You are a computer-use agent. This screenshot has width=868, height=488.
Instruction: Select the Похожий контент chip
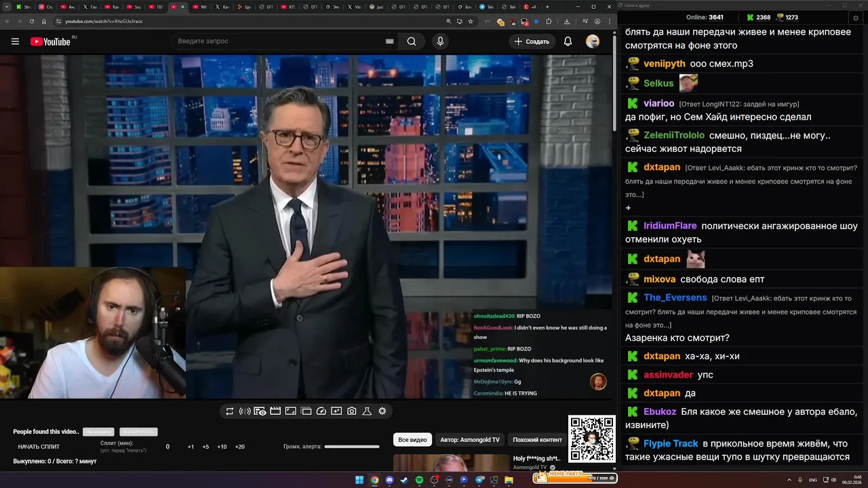537,440
